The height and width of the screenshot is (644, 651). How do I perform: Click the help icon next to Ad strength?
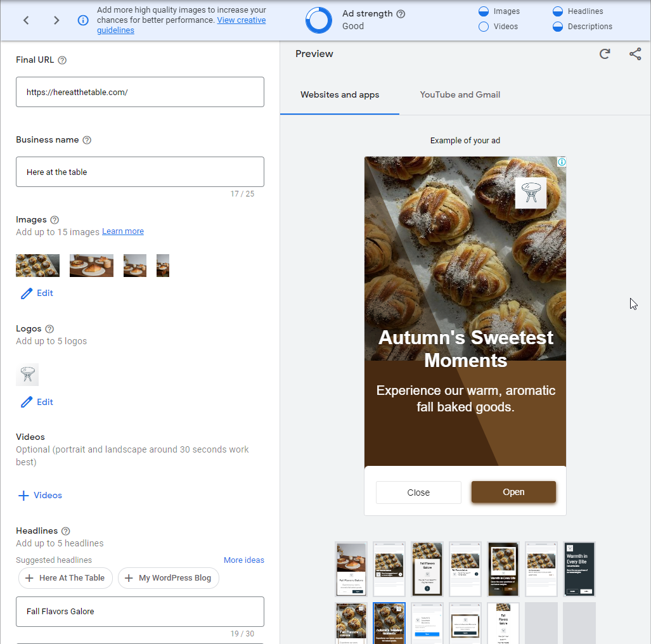tap(401, 13)
